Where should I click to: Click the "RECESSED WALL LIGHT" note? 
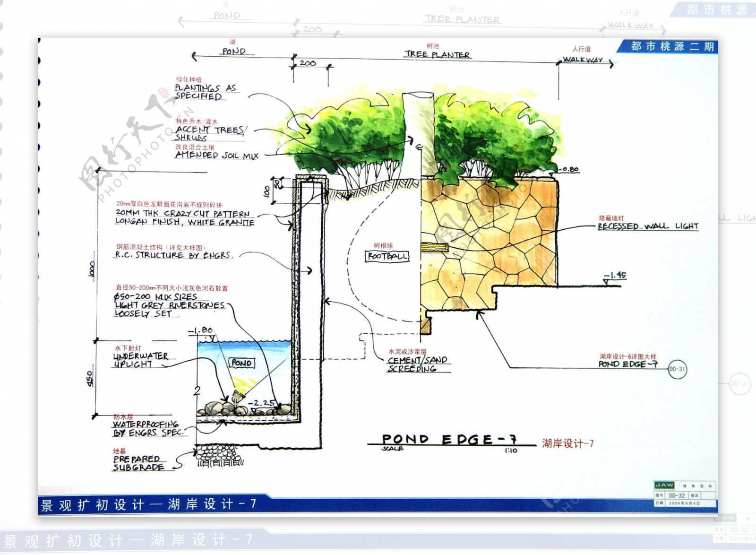coord(648,226)
